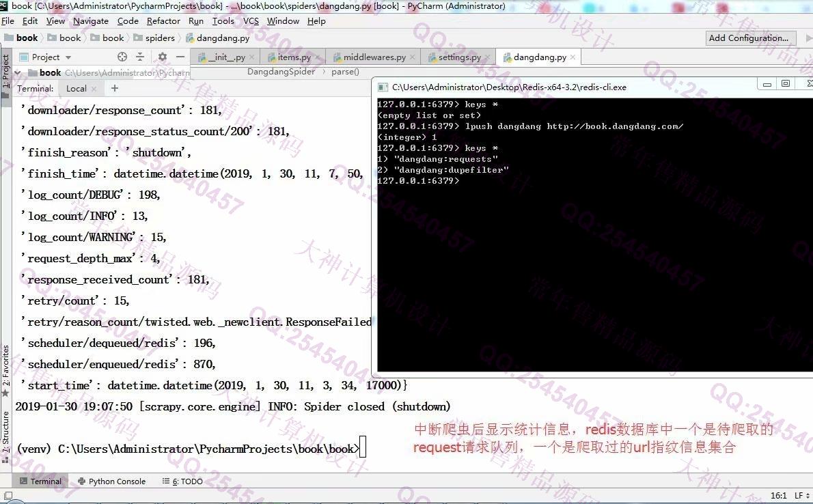Add a new terminal session

(x=115, y=88)
